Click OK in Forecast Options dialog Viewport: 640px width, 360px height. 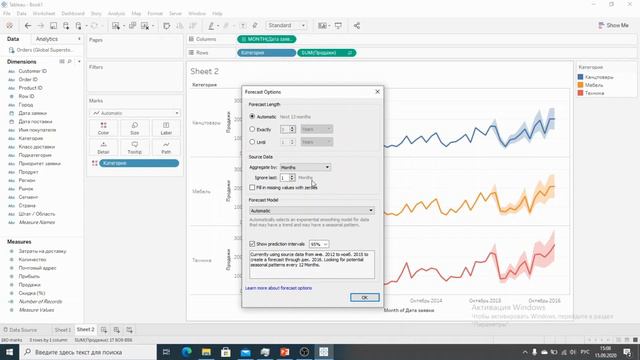coord(364,298)
